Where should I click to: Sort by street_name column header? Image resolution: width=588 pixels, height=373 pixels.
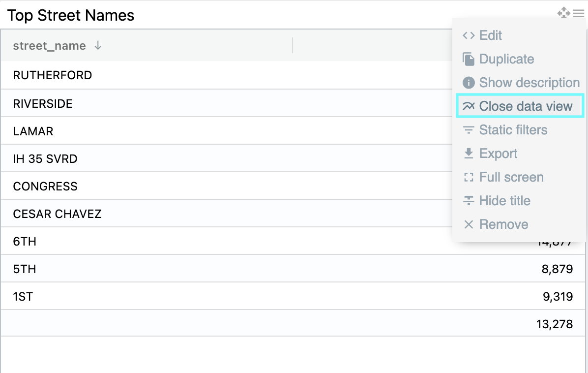[49, 46]
